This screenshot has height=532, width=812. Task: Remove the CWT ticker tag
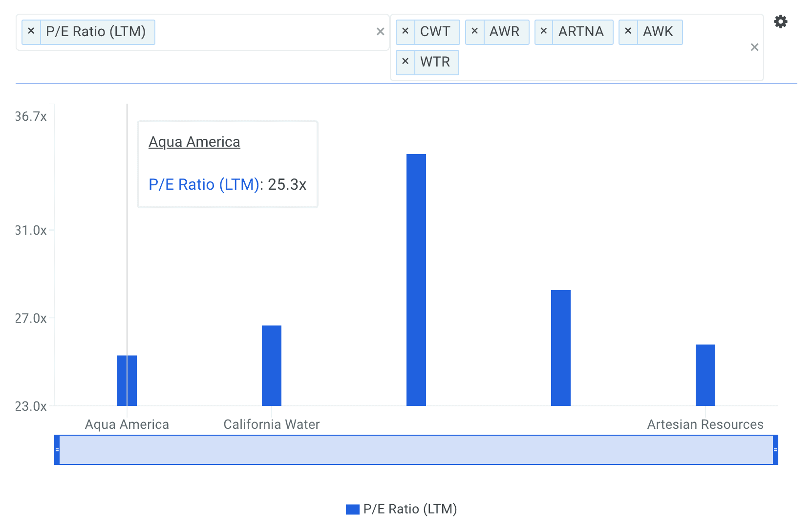tap(405, 32)
